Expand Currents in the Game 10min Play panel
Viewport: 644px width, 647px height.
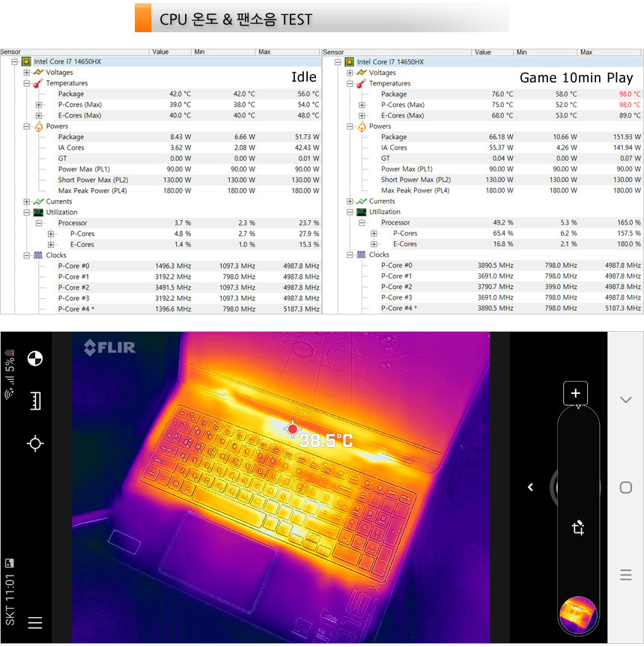(350, 201)
